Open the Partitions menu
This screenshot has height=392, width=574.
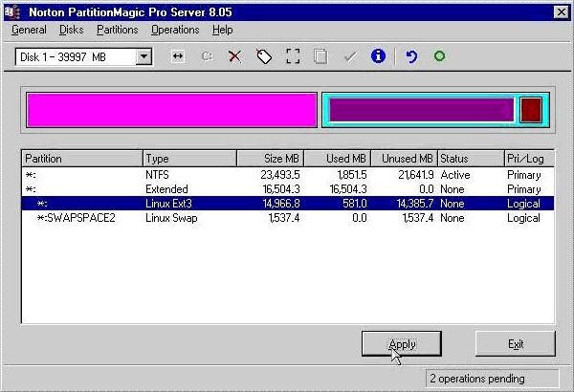(117, 30)
